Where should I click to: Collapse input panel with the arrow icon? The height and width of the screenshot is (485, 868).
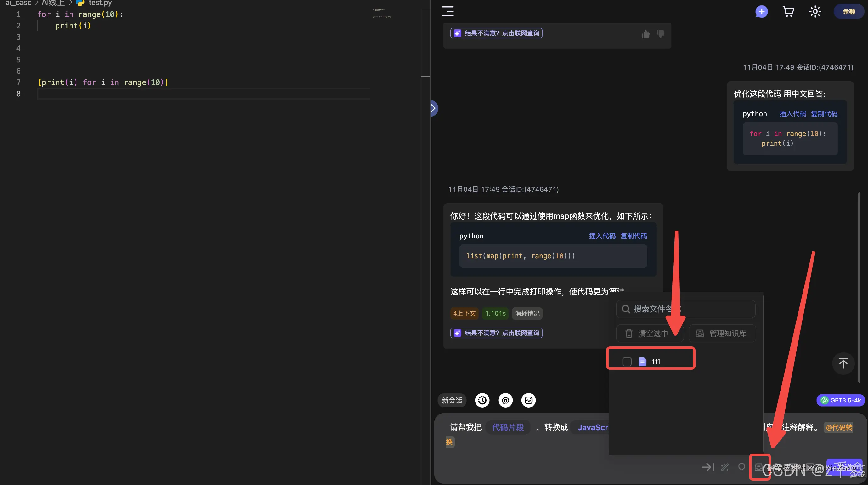(707, 467)
